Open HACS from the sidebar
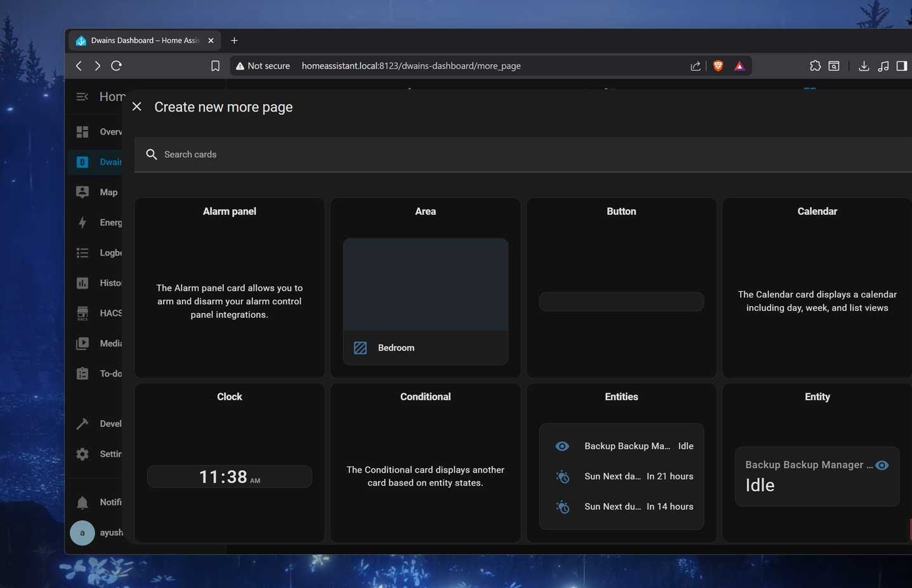The width and height of the screenshot is (912, 588). coord(82,313)
